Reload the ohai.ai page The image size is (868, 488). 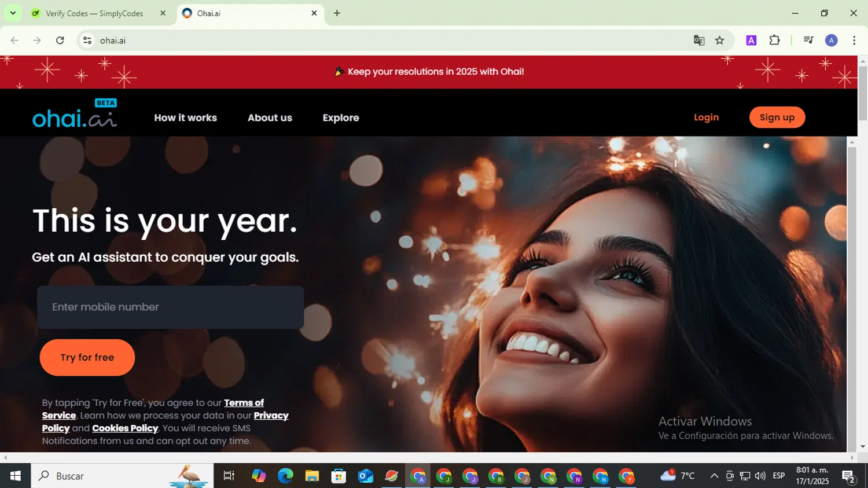coord(60,41)
